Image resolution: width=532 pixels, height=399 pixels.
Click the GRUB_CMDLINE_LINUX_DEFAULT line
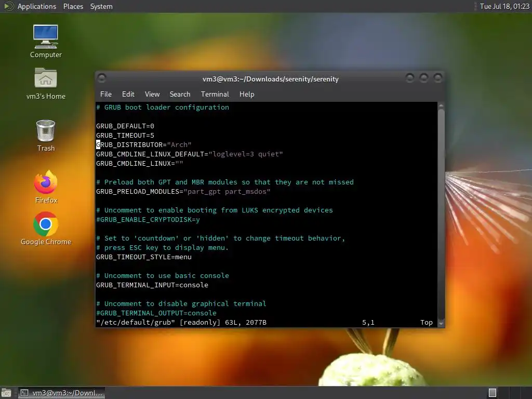[x=189, y=154]
